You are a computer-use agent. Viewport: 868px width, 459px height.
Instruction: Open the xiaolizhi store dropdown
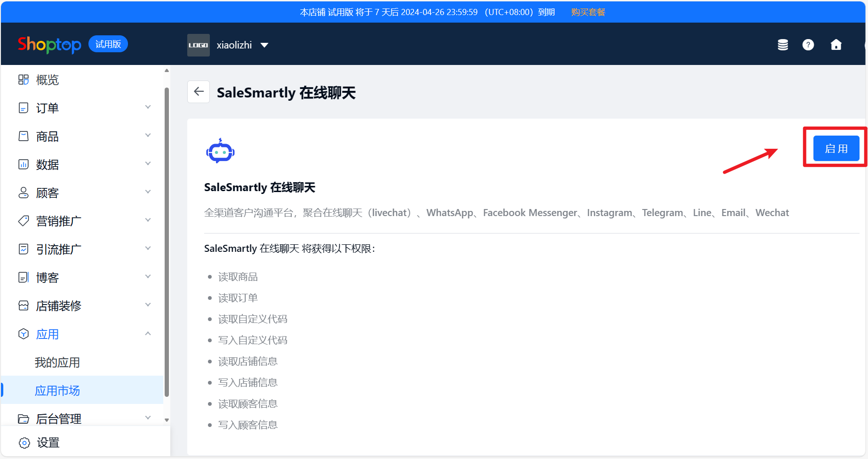264,45
